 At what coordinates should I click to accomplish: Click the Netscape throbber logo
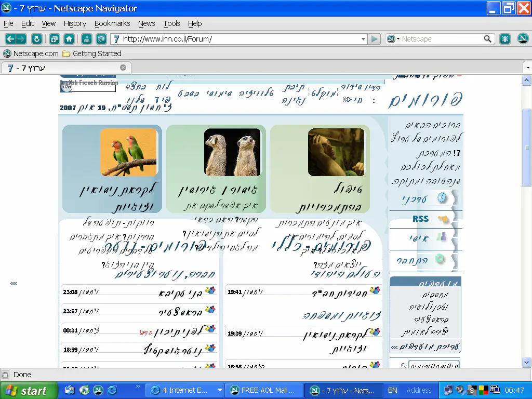pyautogui.click(x=522, y=39)
